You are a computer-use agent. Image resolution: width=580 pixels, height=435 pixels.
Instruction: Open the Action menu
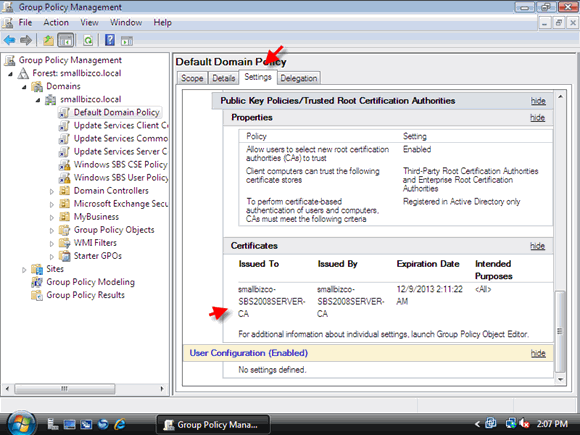(x=56, y=23)
